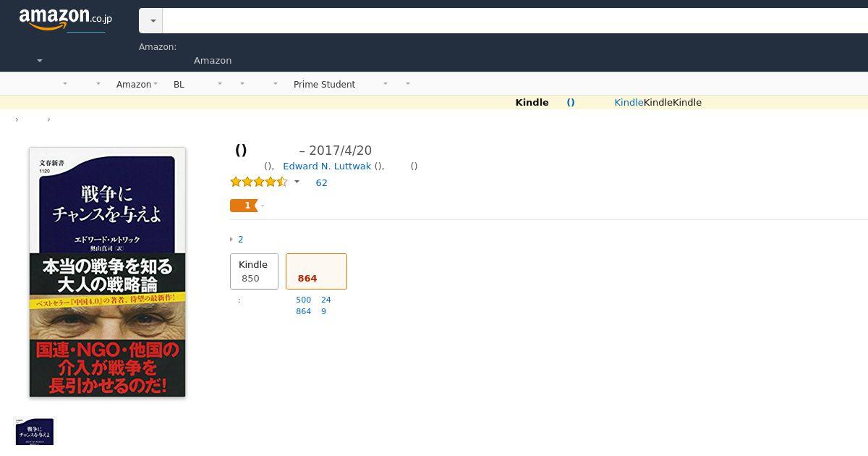Open the large book cover image
Image resolution: width=868 pixels, height=456 pixels.
click(107, 272)
